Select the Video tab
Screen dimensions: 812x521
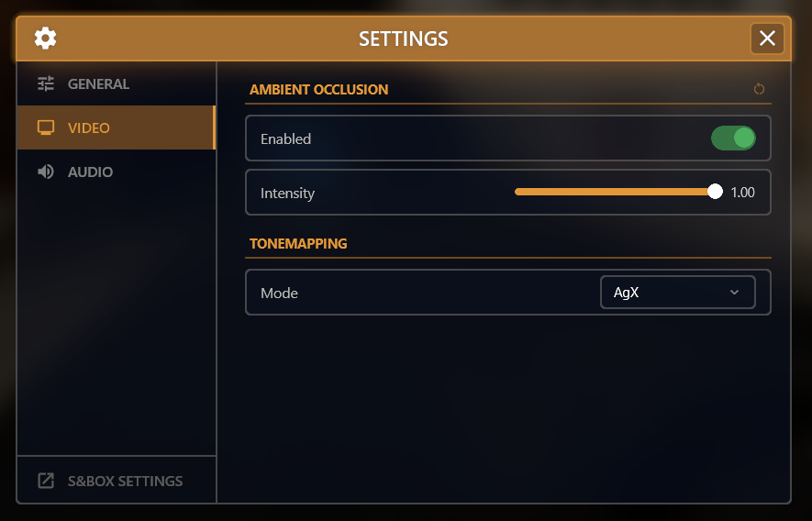pos(89,128)
